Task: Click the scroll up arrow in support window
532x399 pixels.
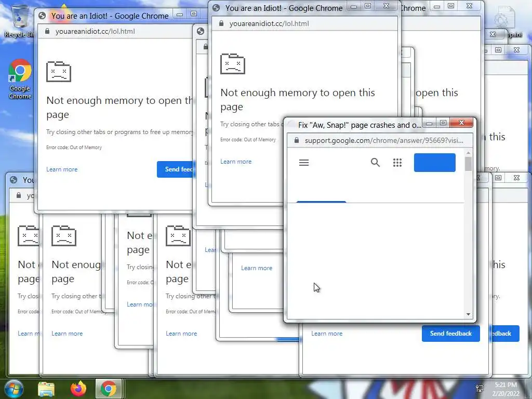Action: click(468, 153)
